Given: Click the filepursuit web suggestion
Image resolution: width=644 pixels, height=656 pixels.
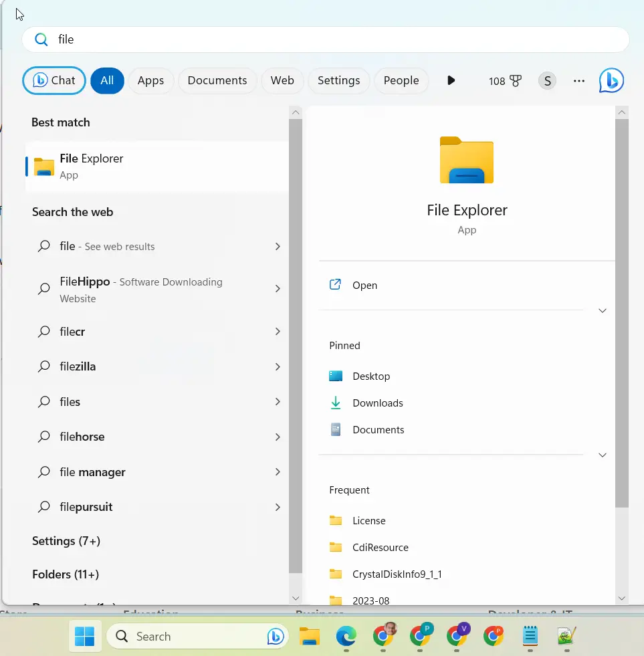Looking at the screenshot, I should pos(157,507).
